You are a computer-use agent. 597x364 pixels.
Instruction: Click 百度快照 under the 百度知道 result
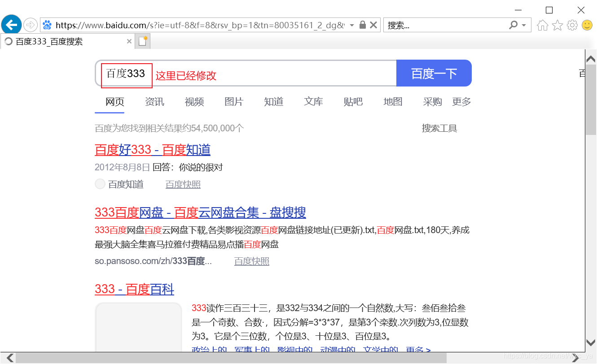point(183,184)
